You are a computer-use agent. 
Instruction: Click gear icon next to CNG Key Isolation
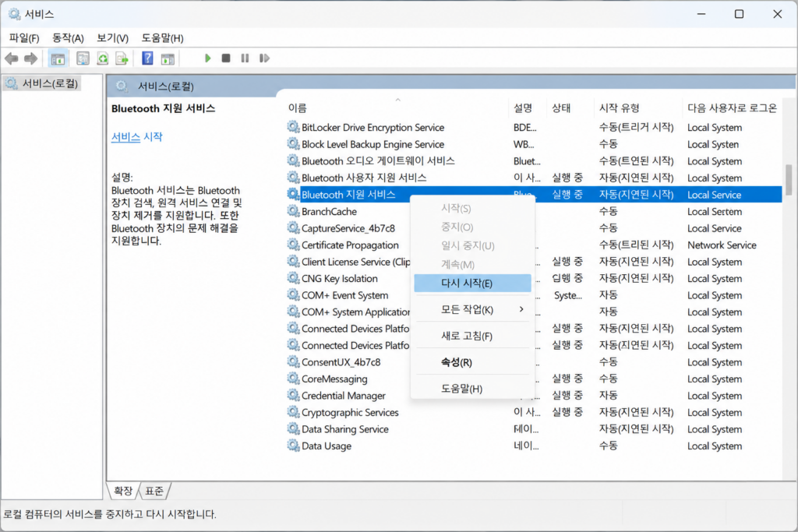(x=293, y=278)
